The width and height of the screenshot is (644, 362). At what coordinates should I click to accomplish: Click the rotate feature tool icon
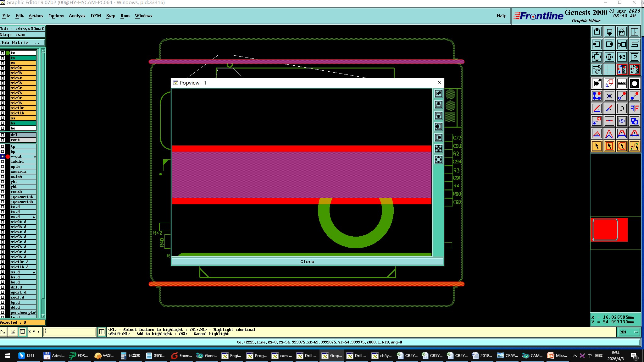coord(622,109)
